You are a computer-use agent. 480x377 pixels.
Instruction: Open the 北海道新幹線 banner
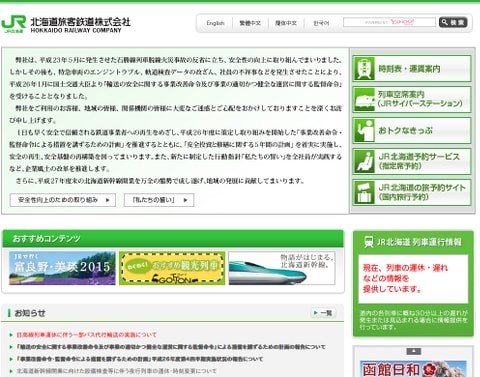pyautogui.click(x=282, y=268)
